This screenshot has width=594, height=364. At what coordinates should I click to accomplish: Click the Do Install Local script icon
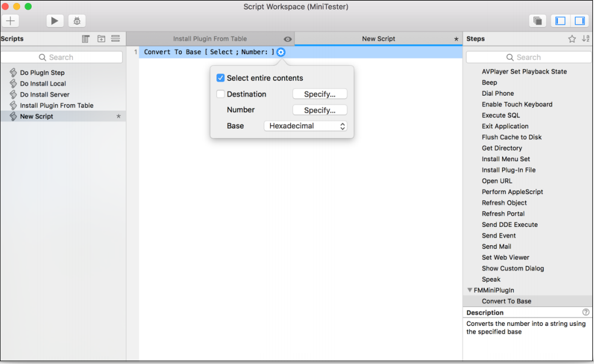coord(14,84)
